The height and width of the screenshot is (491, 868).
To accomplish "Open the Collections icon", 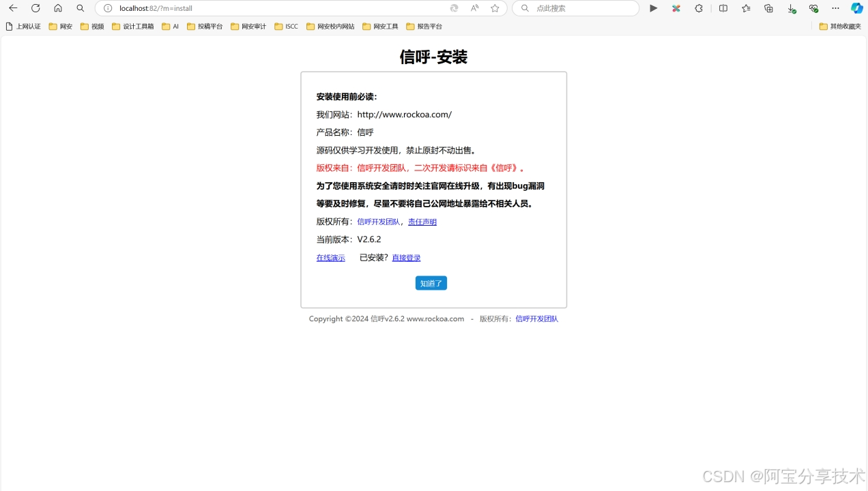I will click(x=768, y=8).
